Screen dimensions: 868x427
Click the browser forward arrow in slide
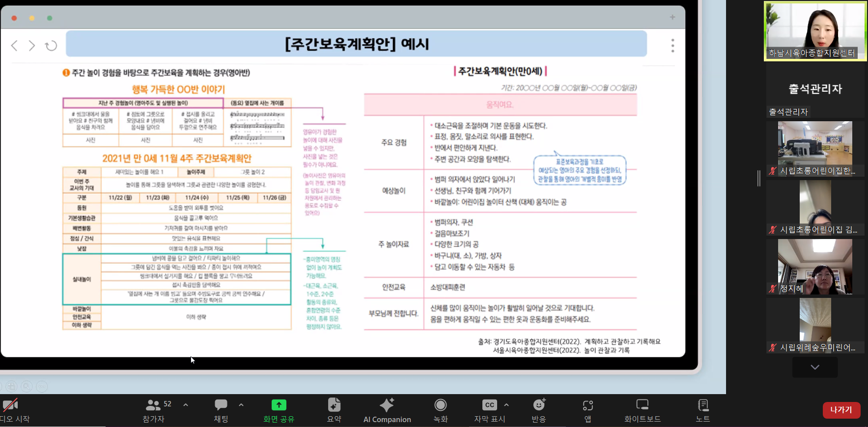click(32, 46)
